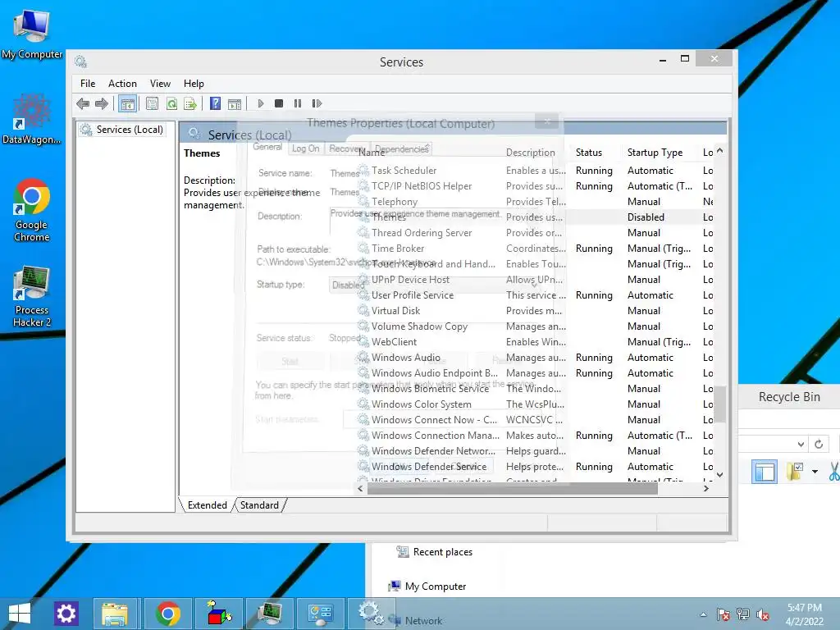Select the User Profile Service row
Screen dimensions: 840x630
(x=536, y=294)
